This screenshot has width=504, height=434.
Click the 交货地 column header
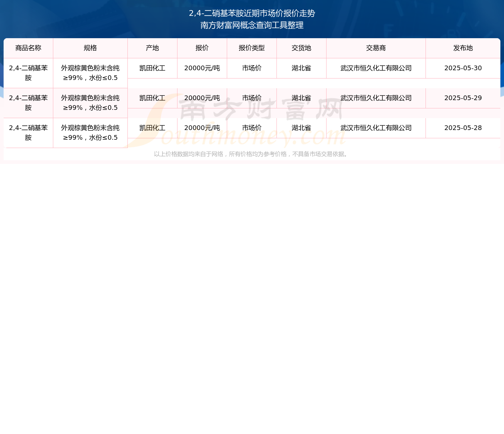[301, 48]
